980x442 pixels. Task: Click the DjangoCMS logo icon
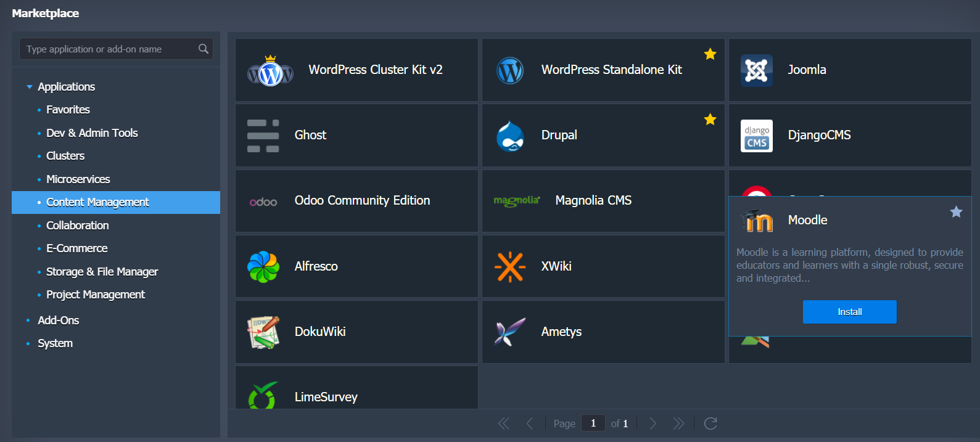[x=757, y=136]
